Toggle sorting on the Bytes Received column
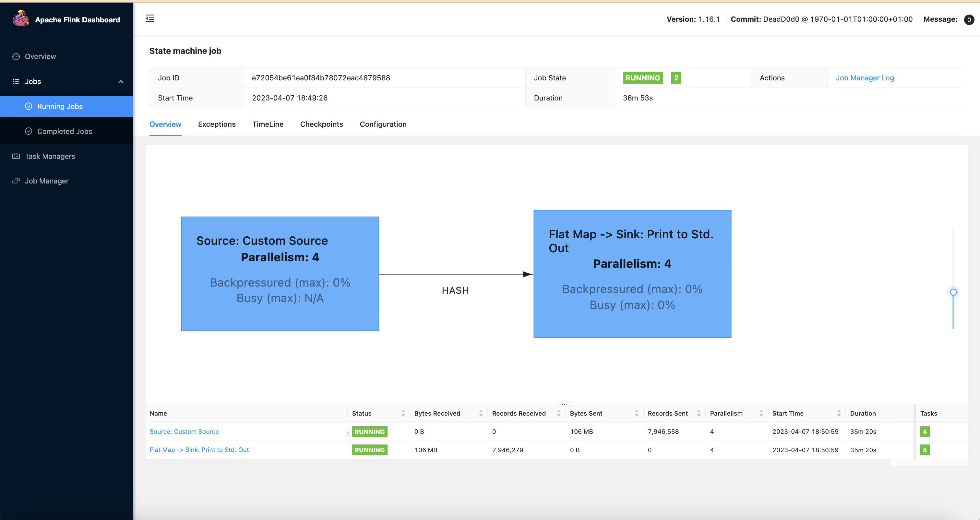This screenshot has height=520, width=980. coord(481,413)
